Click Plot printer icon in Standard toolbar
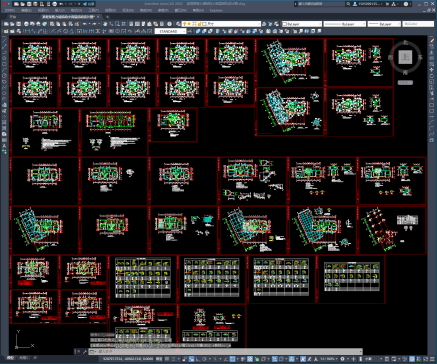The width and height of the screenshot is (437, 364). [26, 24]
